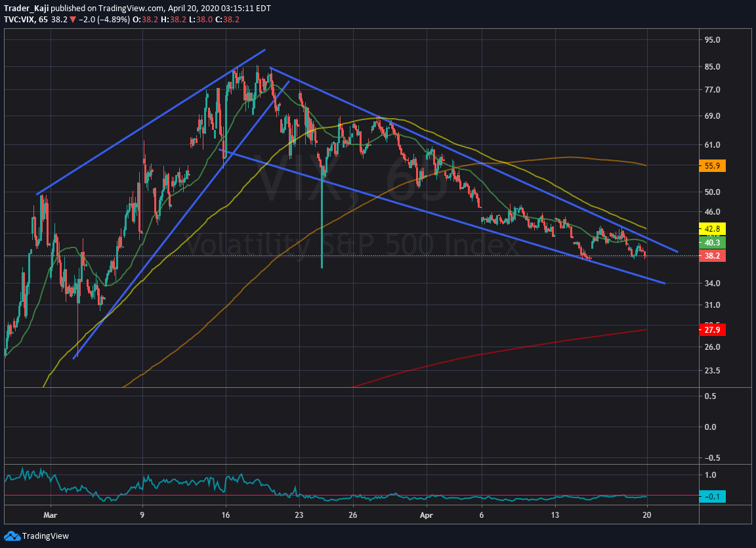The width and height of the screenshot is (756, 548).
Task: Click the 9 date label on time axis
Action: click(x=142, y=515)
